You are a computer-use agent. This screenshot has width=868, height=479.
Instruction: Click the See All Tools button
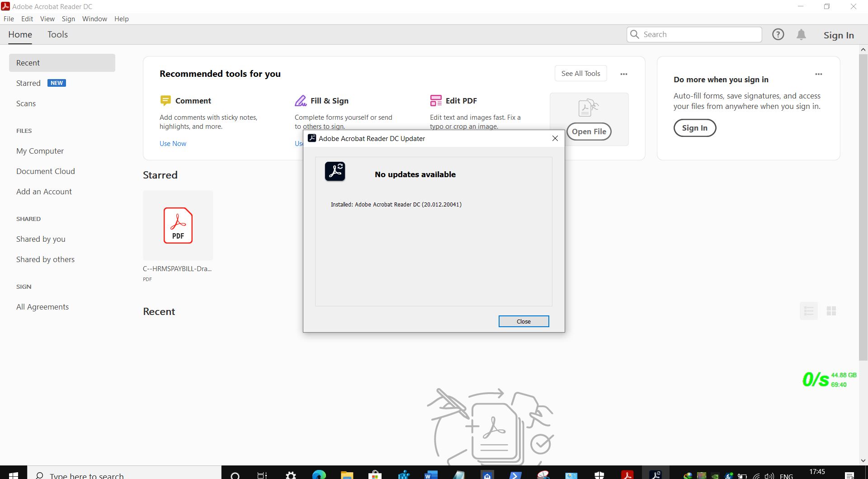click(x=580, y=74)
